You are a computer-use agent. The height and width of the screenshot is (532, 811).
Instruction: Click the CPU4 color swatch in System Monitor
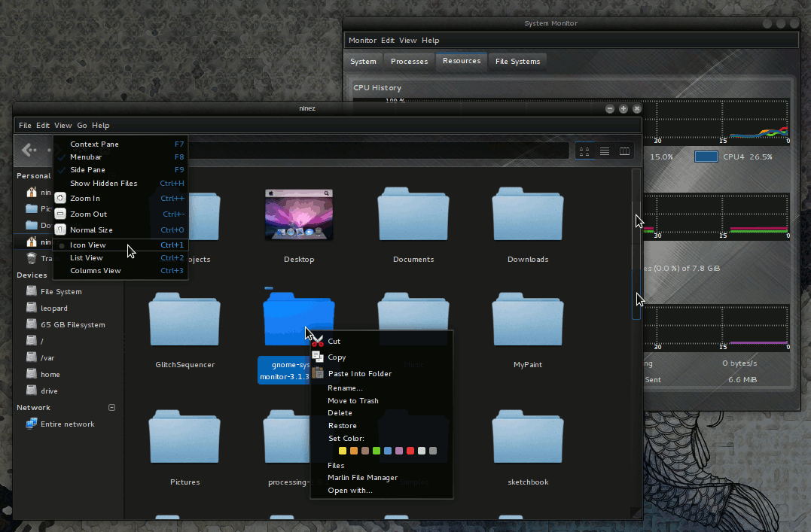[706, 157]
